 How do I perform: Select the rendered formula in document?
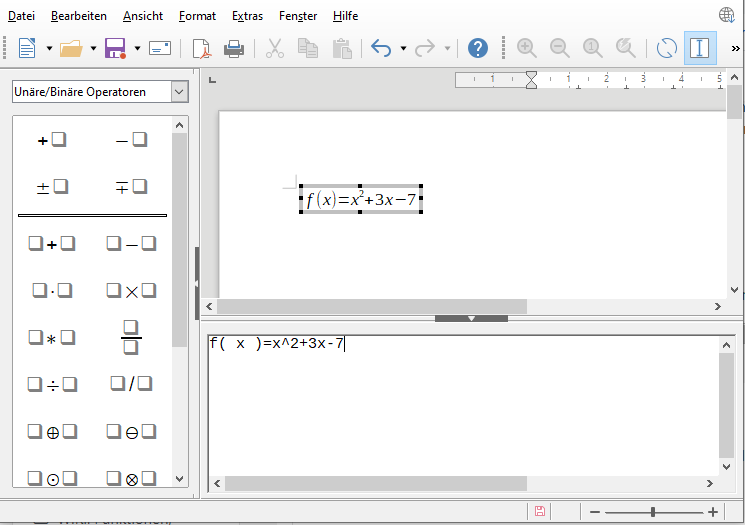click(x=361, y=200)
